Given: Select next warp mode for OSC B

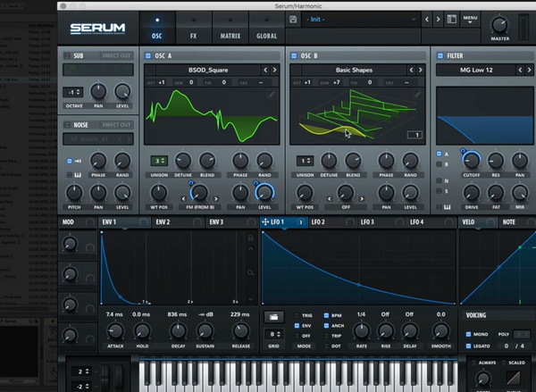Looking at the screenshot, I should tap(362, 198).
